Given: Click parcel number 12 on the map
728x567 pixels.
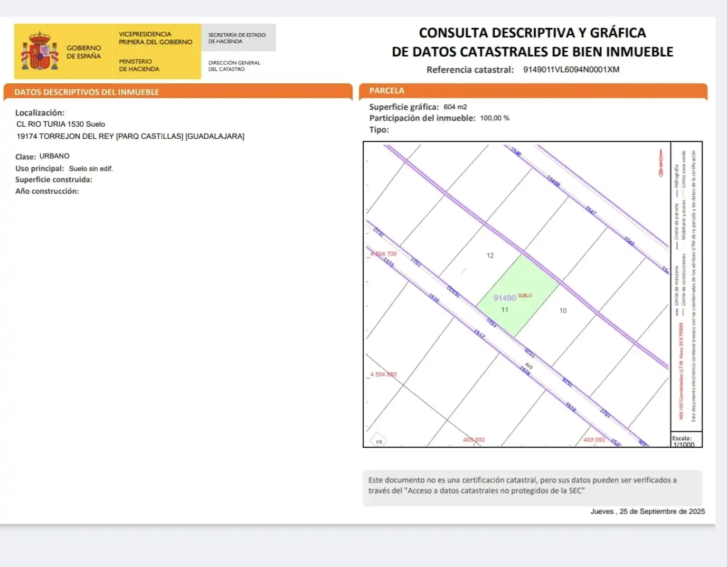Looking at the screenshot, I should tap(490, 256).
